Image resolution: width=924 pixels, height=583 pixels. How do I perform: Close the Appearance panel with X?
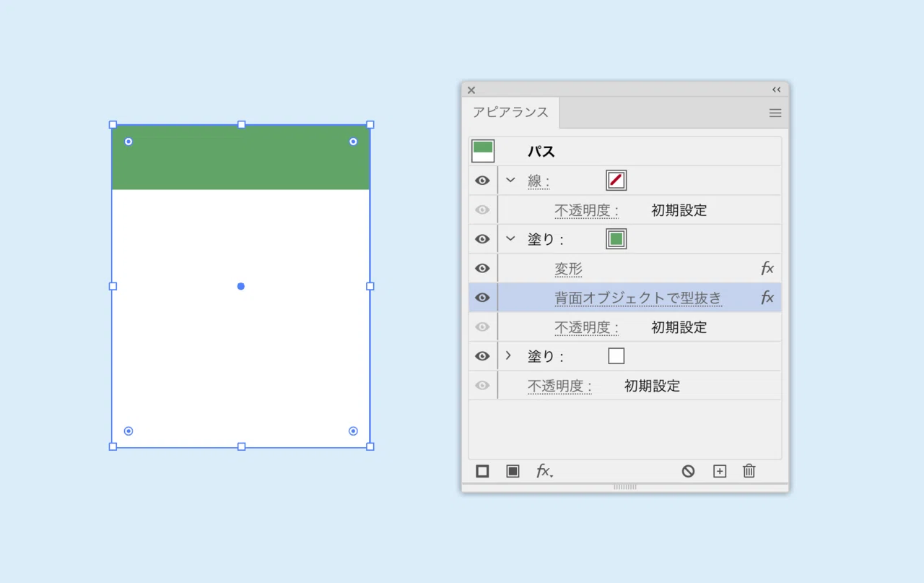click(x=471, y=90)
